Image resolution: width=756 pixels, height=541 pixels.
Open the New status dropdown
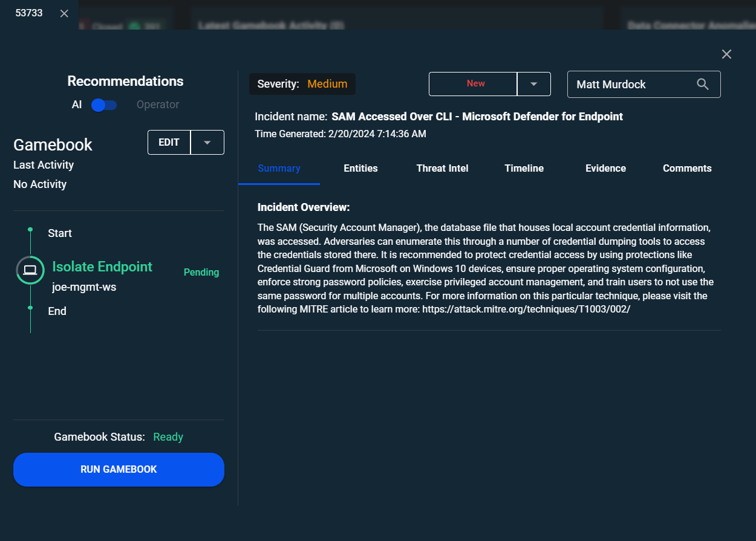534,83
